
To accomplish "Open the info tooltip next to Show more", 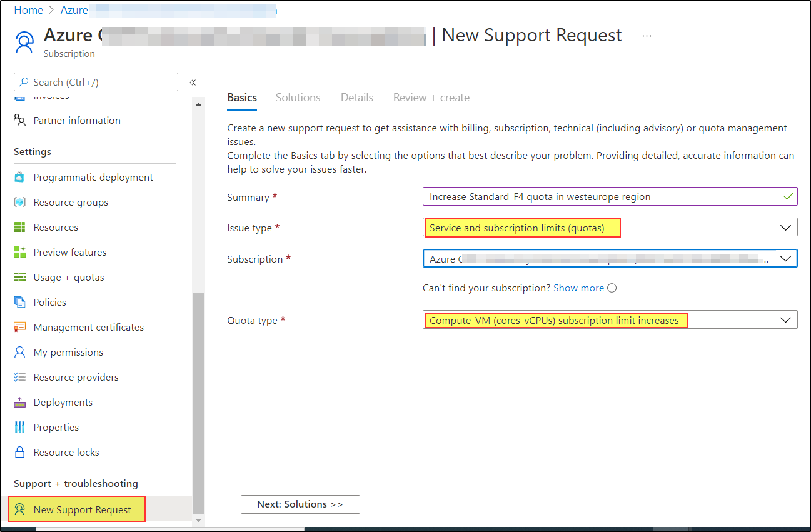I will click(x=611, y=288).
